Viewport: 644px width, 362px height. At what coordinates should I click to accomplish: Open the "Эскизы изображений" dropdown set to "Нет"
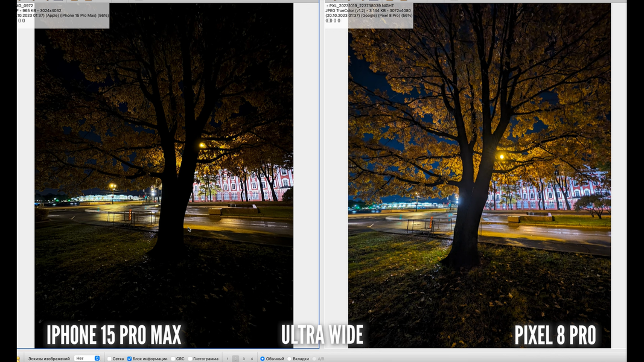point(87,358)
